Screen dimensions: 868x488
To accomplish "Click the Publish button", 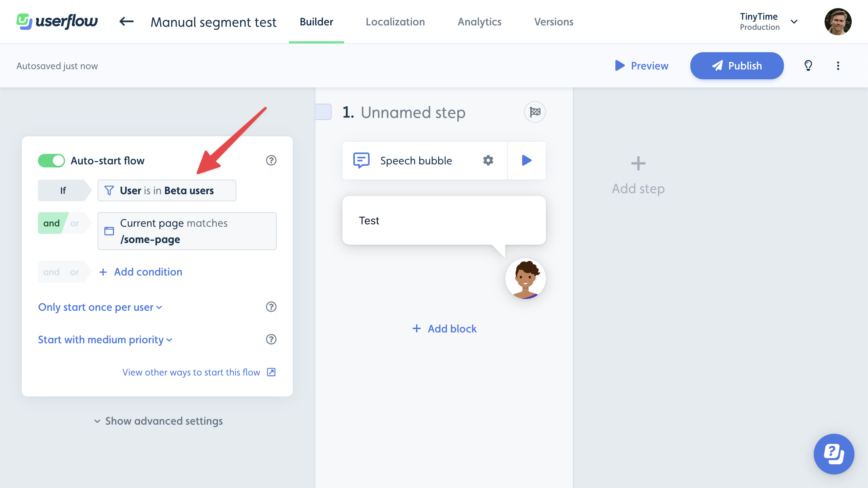I will [x=737, y=66].
